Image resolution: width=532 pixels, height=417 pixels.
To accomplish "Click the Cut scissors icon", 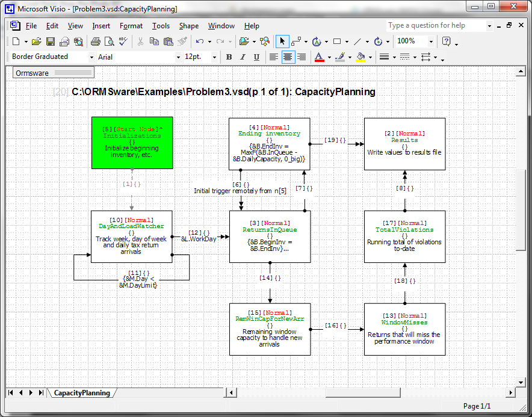I will coord(140,42).
